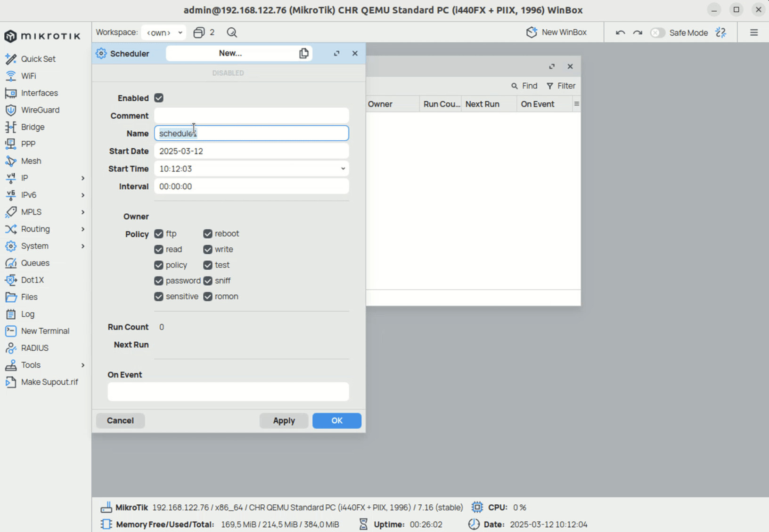Launch New WinBox session
Viewport: 769px width, 532px height.
tap(556, 32)
